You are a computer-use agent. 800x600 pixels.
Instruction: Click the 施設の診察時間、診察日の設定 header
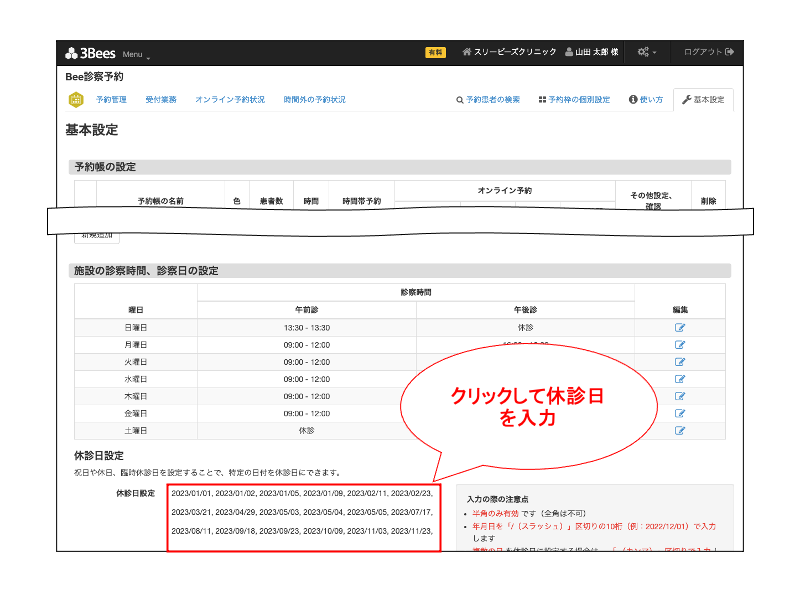point(399,271)
